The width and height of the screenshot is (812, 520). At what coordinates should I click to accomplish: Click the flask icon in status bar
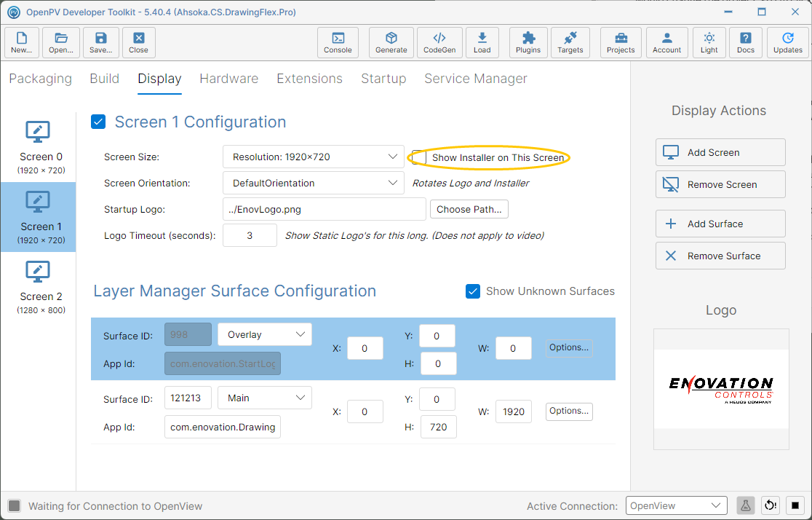click(x=745, y=505)
